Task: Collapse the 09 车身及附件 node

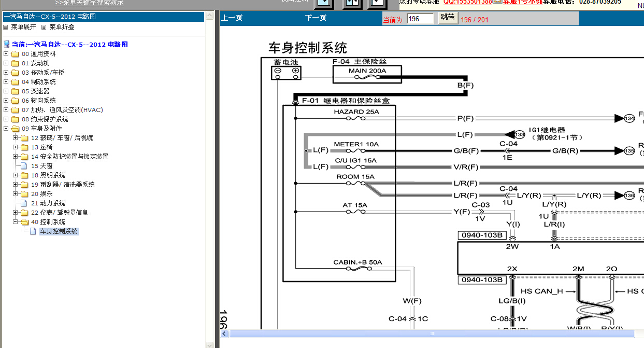Action: (x=6, y=129)
